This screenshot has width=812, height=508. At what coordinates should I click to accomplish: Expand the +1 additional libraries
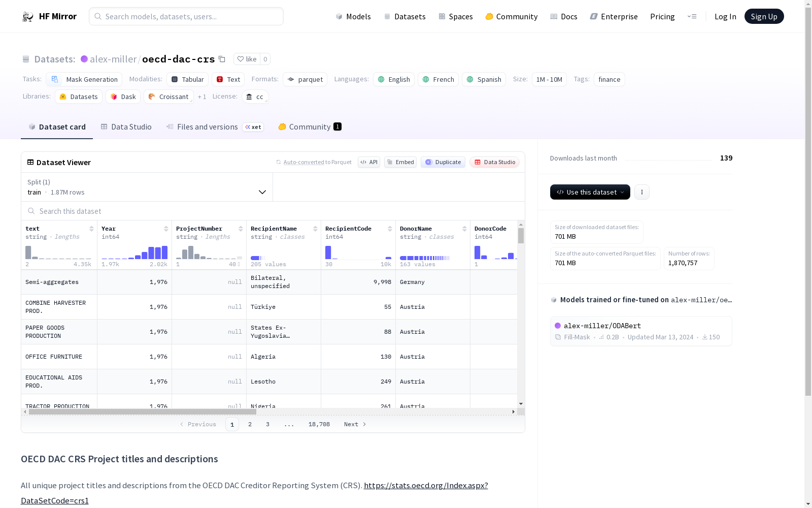point(202,97)
